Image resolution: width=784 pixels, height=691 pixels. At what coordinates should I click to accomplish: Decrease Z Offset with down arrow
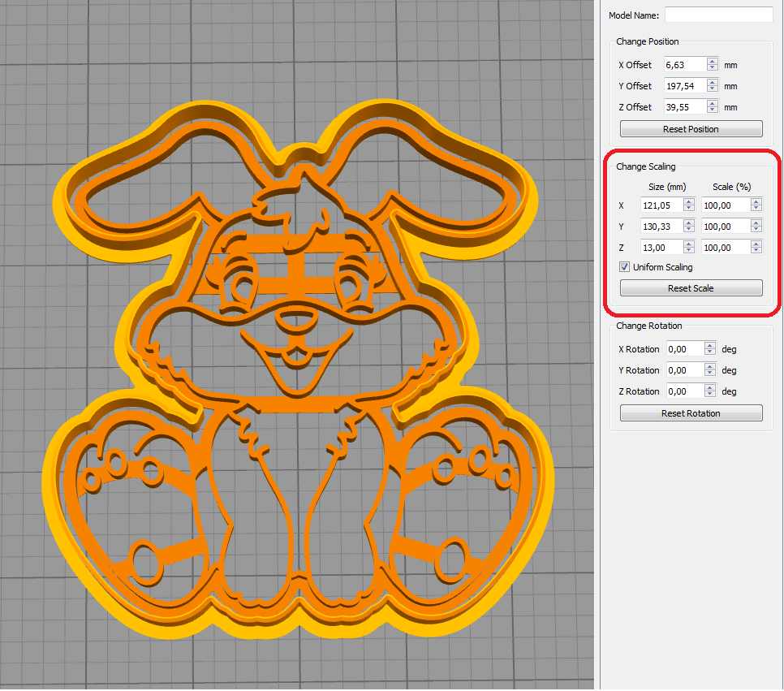(713, 110)
